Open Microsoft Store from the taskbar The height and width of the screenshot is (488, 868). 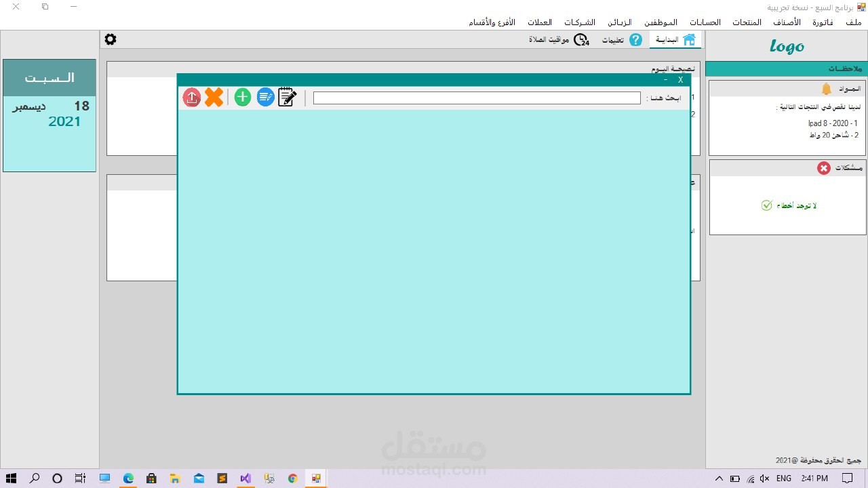click(152, 479)
